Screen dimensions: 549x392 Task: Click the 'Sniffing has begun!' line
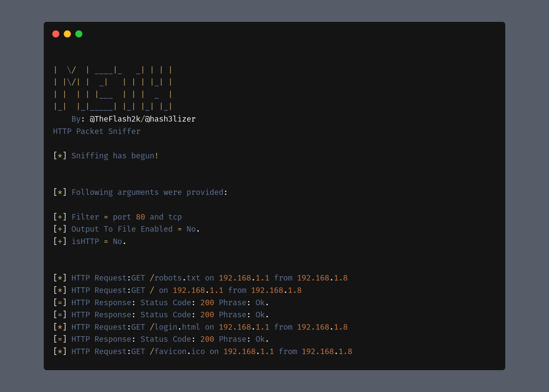[106, 156]
